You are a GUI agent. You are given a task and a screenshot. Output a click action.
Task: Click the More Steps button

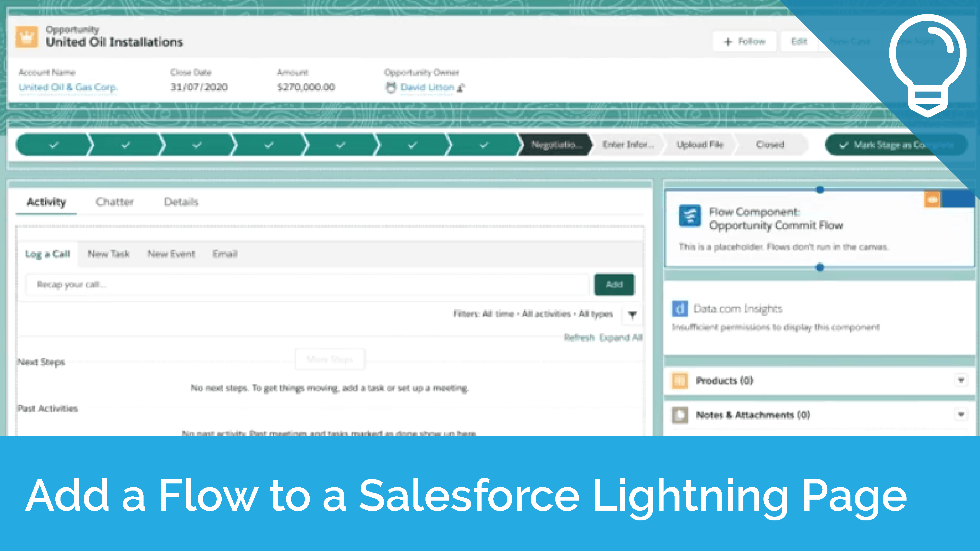tap(330, 359)
